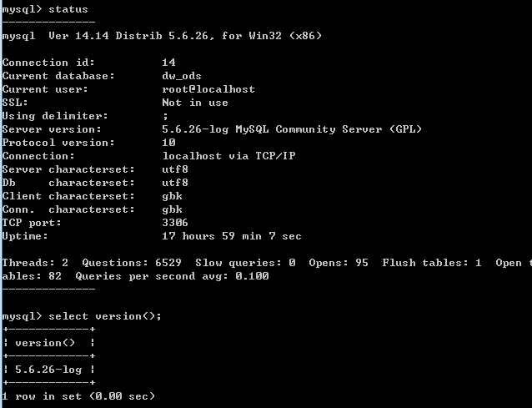Click the Uptime value '17 hours 59 min'
Viewport: 532px width, 408px height.
pos(212,236)
